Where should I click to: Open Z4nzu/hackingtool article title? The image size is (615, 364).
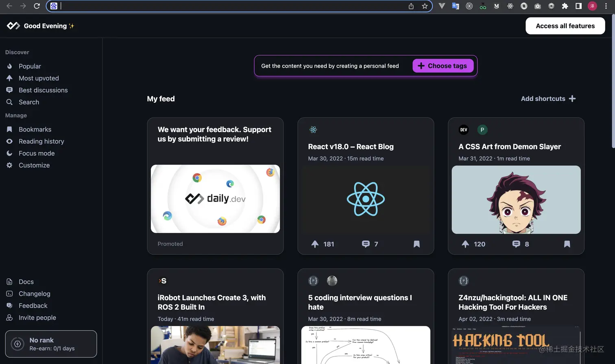click(513, 302)
